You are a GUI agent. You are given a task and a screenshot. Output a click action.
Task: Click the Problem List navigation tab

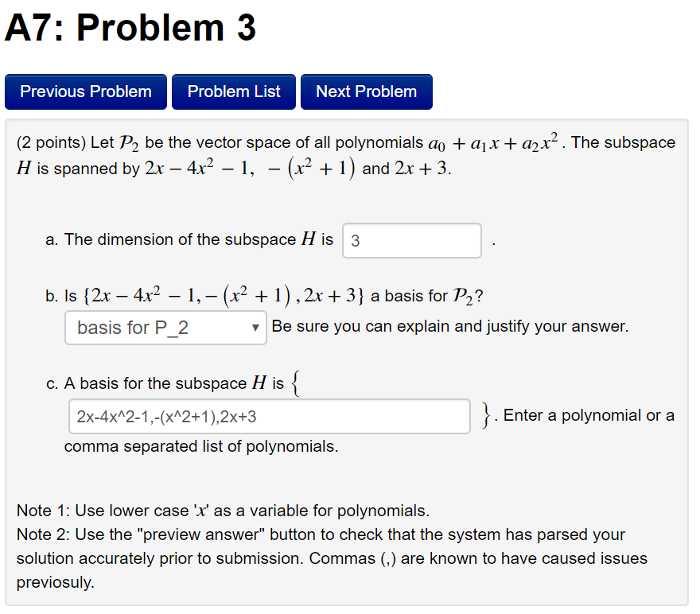[x=233, y=91]
